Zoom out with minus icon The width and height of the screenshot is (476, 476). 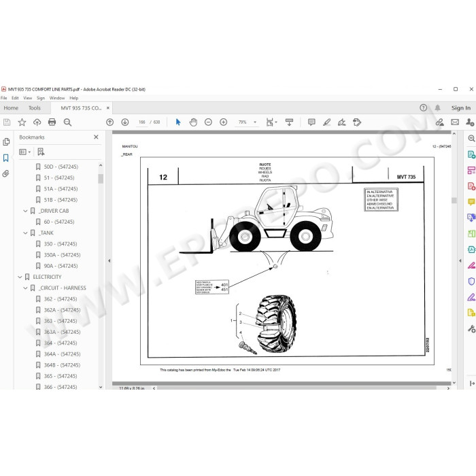pyautogui.click(x=208, y=122)
